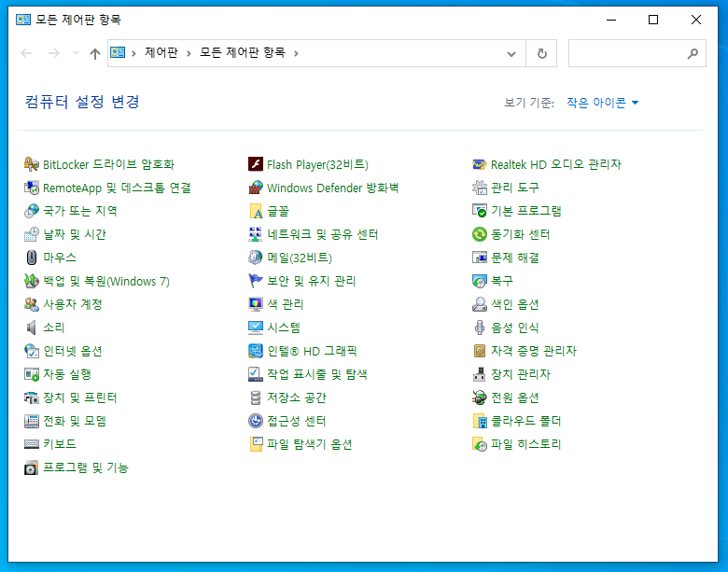Click the 네트워크 및 공유 센터 icon
Viewport: 728px width, 572px height.
(256, 234)
